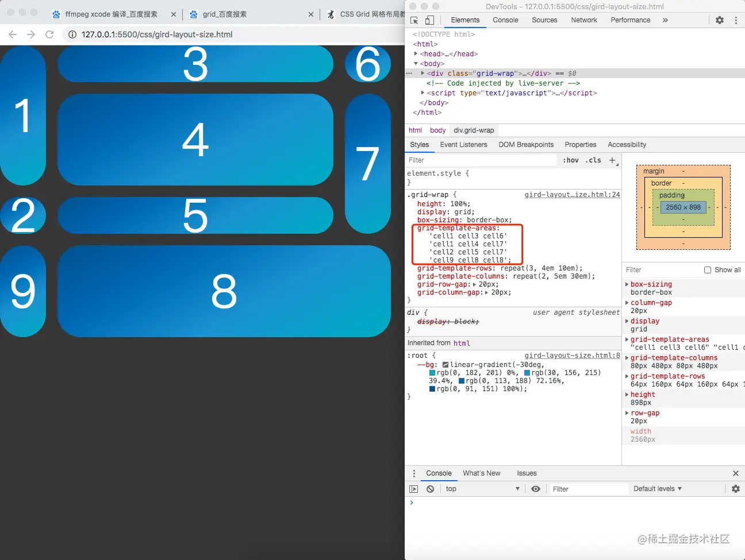This screenshot has height=560, width=745.
Task: Open Event Listeners sidebar tab
Action: click(463, 145)
